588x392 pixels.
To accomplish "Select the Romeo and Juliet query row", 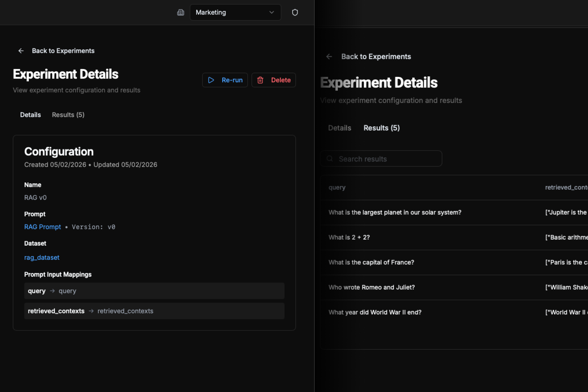I will point(371,287).
